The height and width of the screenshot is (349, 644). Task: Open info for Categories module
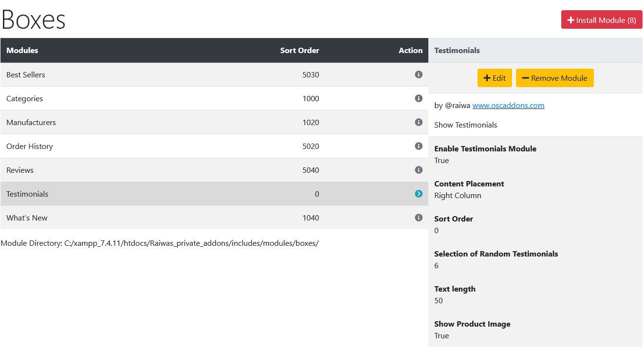point(419,98)
